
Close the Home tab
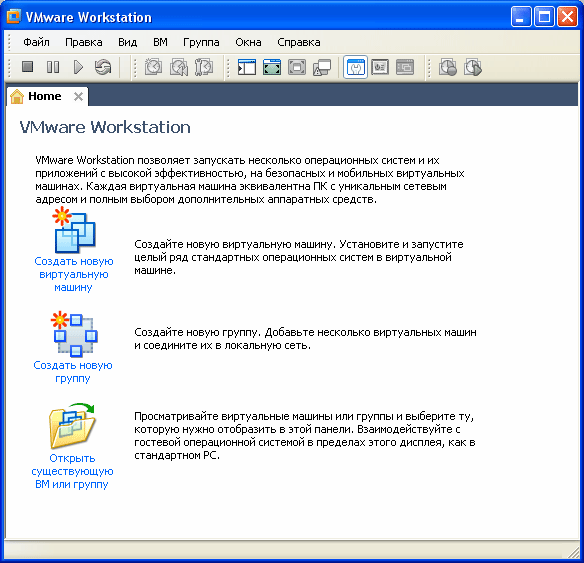pyautogui.click(x=78, y=97)
